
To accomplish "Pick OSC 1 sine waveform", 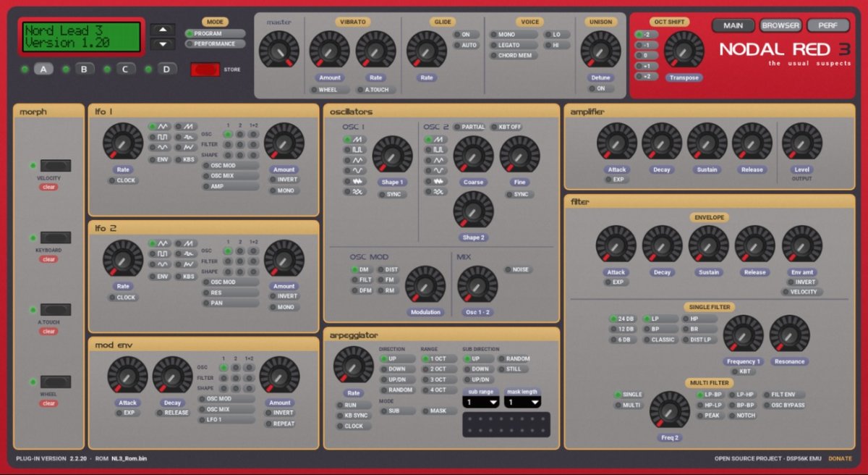I will point(355,171).
